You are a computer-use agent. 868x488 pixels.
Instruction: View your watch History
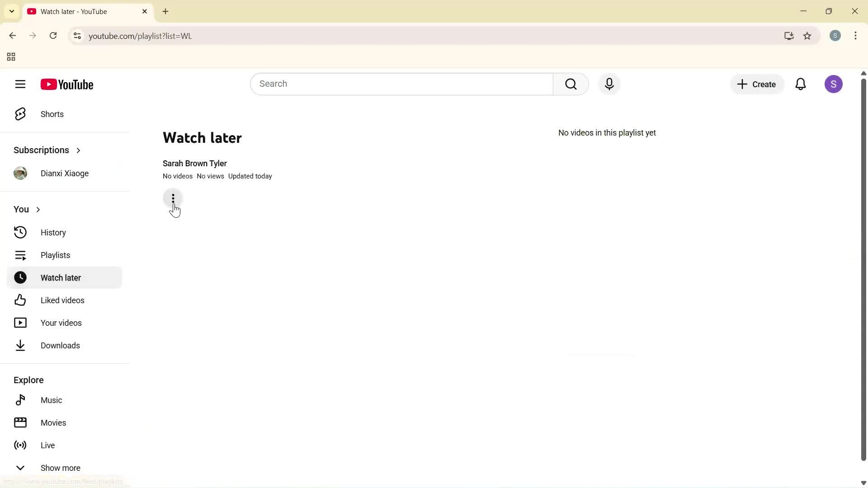coord(53,232)
